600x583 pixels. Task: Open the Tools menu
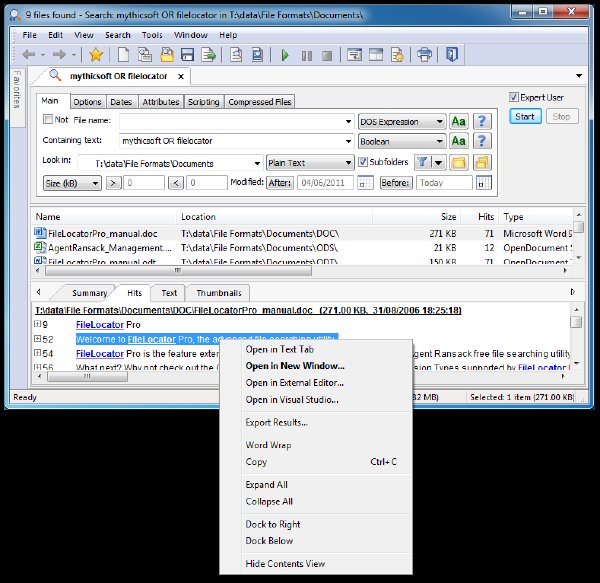[152, 35]
